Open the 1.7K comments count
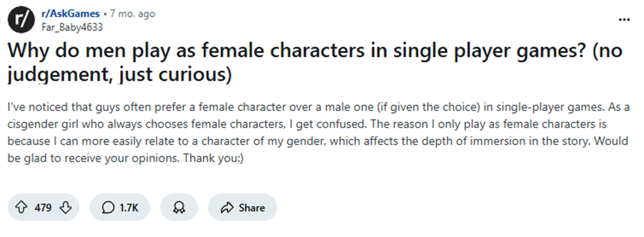Image resolution: width=644 pixels, height=237 pixels. click(129, 208)
